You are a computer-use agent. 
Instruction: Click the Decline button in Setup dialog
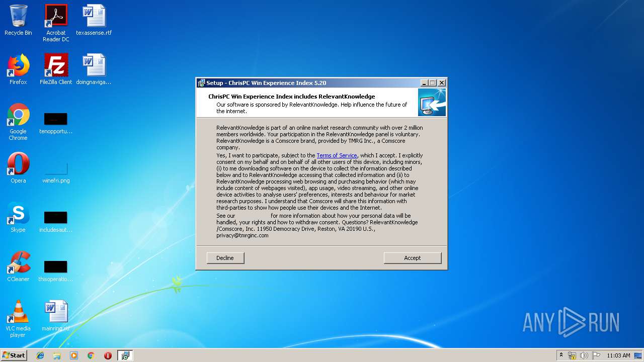(225, 258)
